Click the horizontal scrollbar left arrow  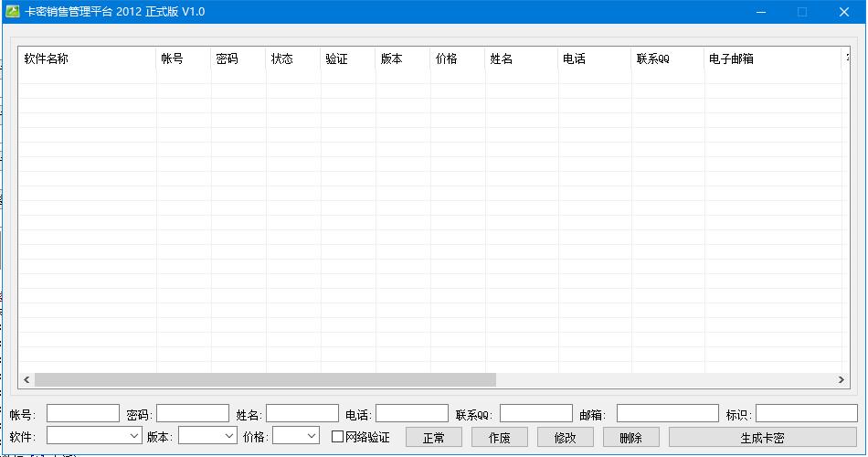coord(26,379)
